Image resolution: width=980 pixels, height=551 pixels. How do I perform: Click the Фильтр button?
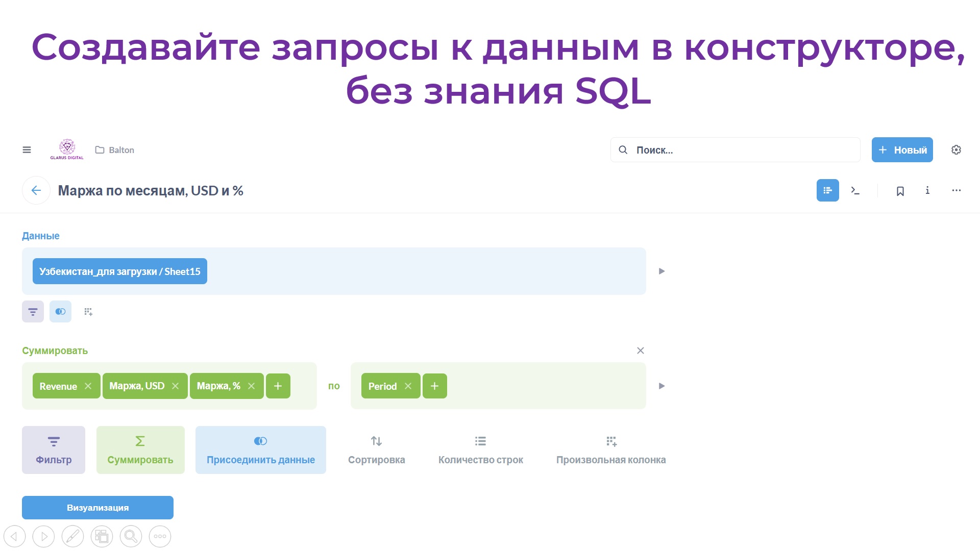(x=54, y=450)
